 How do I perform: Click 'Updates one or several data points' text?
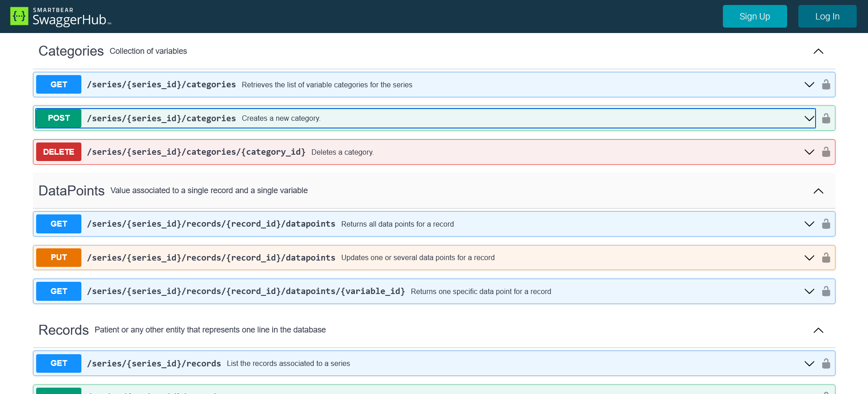418,257
